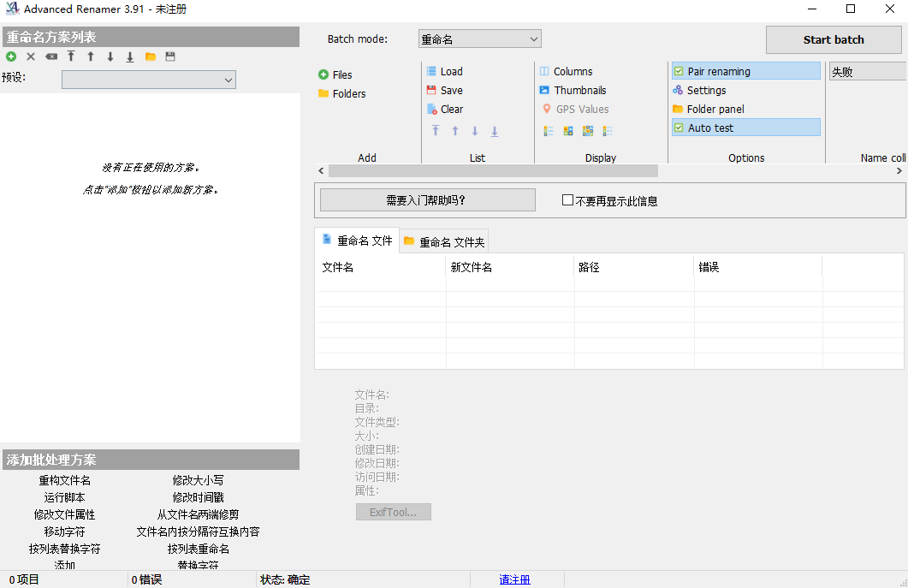The image size is (908, 588).
Task: Enable the Pair renaming option
Action: pyautogui.click(x=745, y=71)
